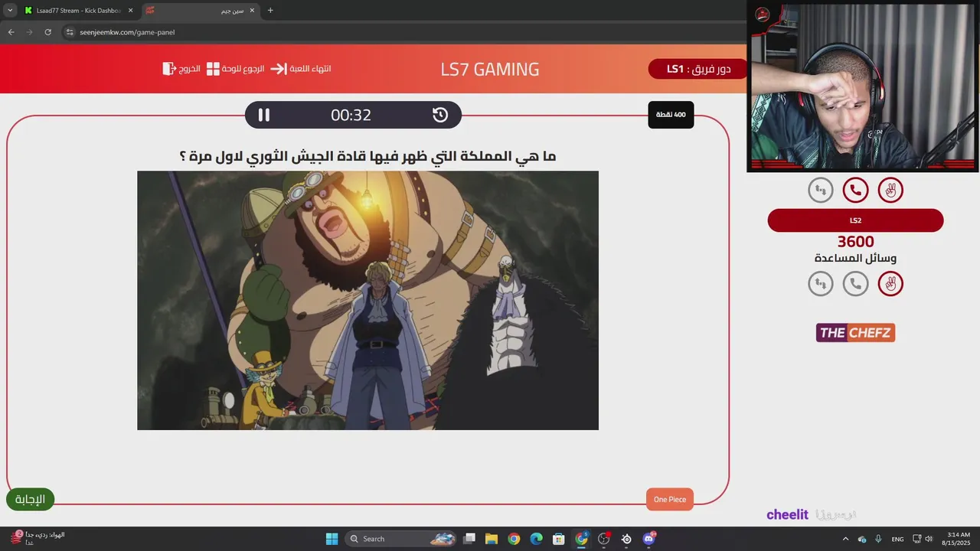Screen dimensions: 980x551
Task: Open volume settings from the system tray
Action: (929, 539)
